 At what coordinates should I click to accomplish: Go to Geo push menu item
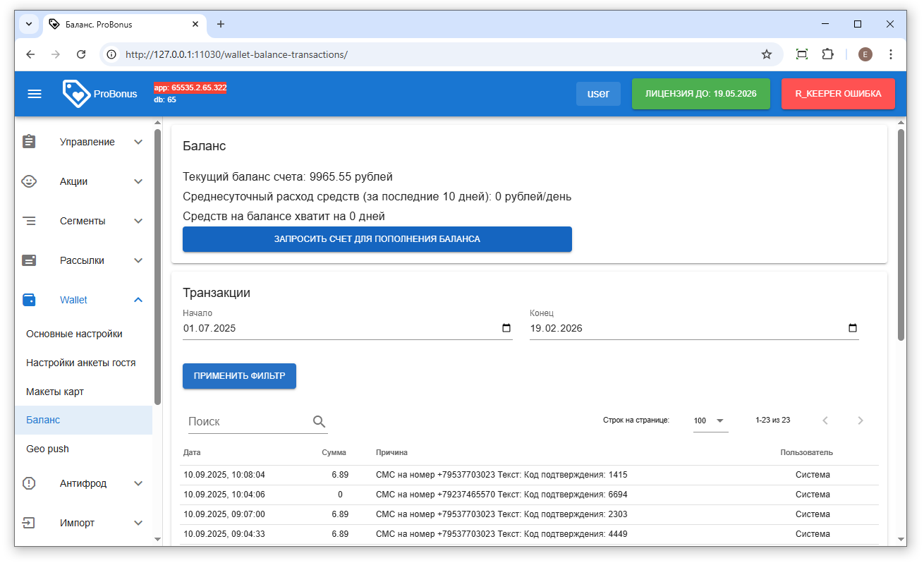click(47, 449)
